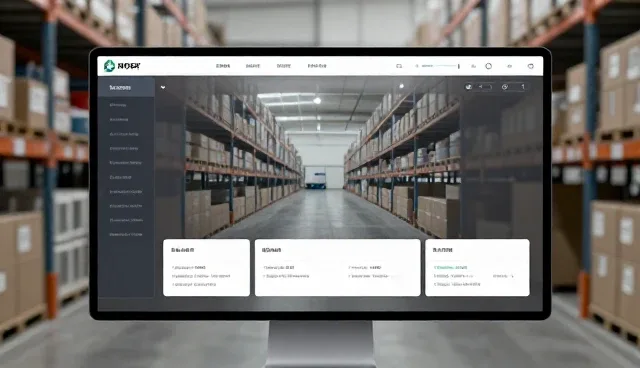Viewport: 640px width, 368px height.
Task: Open the last entry in the sidebar list
Action: pos(126,235)
